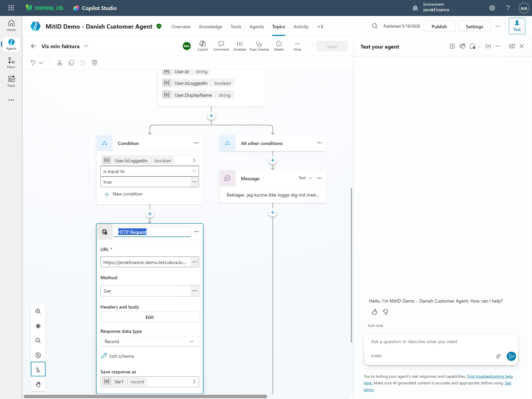Attach a file to the chat message
532x399 pixels.
pos(498,356)
